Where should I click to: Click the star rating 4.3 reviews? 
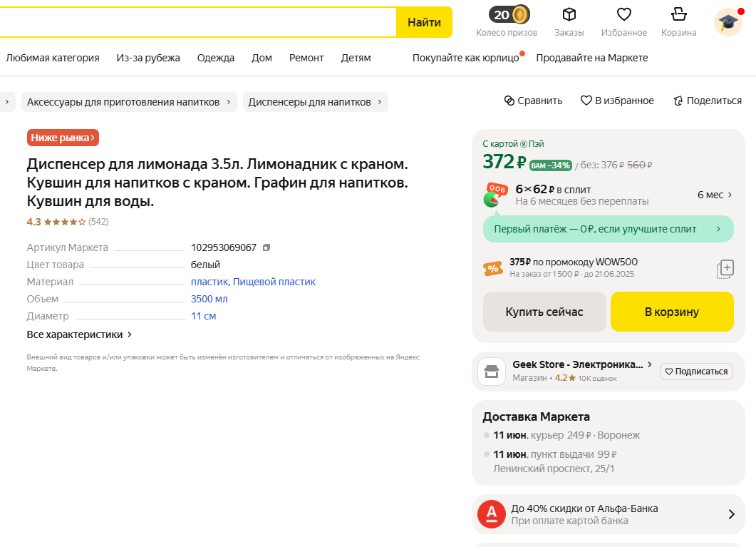(x=67, y=222)
